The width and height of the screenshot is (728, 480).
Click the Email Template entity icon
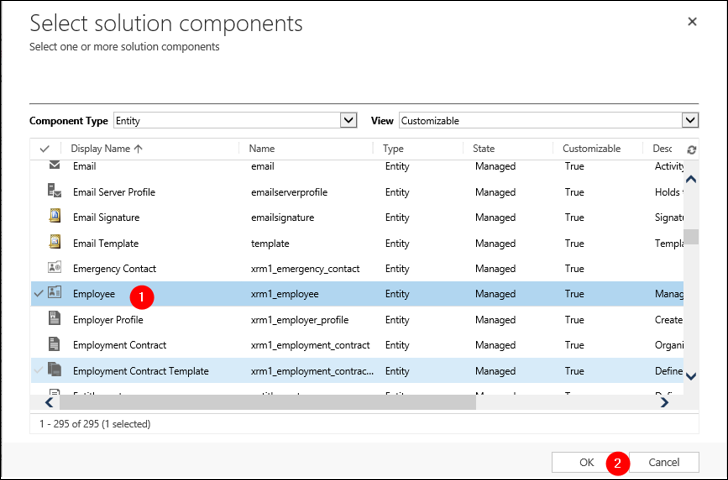point(55,243)
